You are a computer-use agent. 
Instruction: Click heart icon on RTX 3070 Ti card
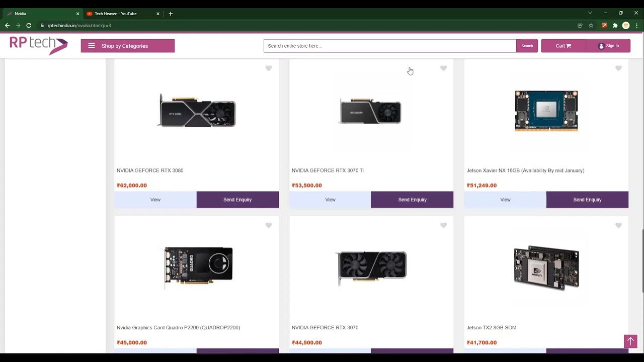pos(443,68)
